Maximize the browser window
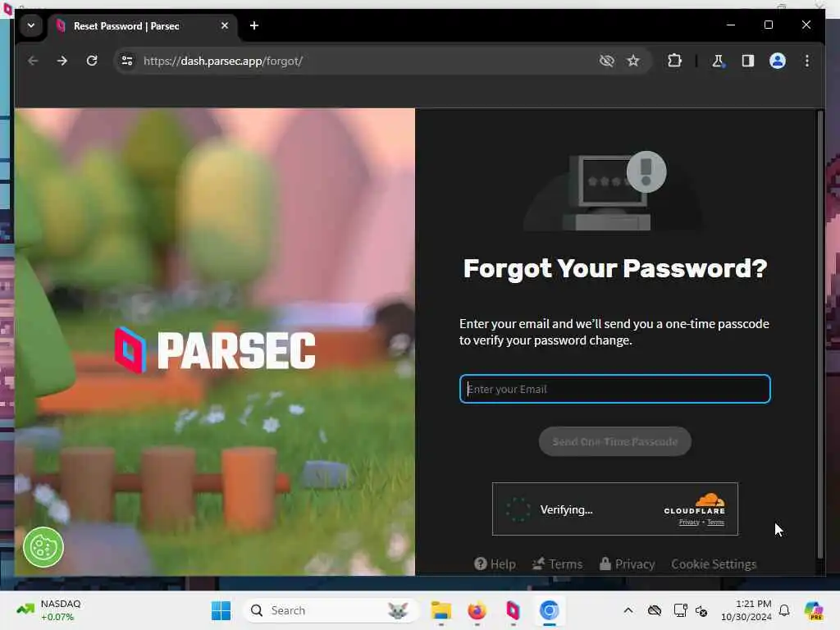Image resolution: width=840 pixels, height=630 pixels. coord(768,25)
